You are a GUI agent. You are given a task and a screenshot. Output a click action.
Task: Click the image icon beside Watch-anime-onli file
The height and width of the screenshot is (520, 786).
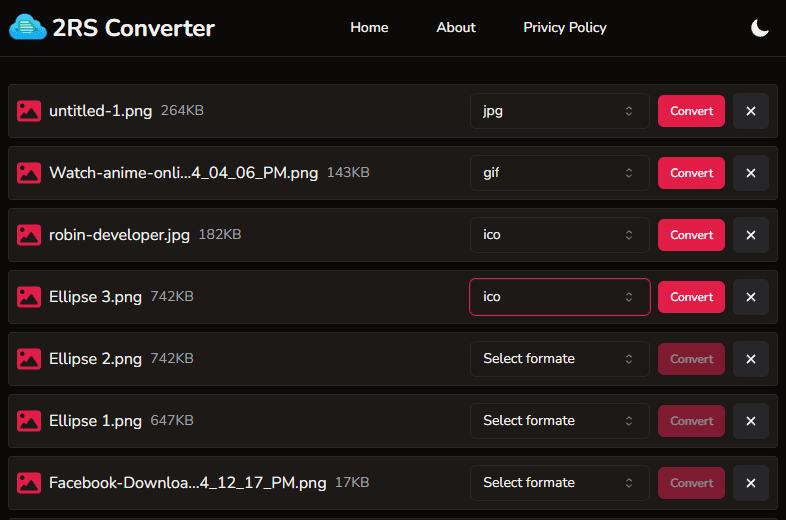[x=29, y=173]
